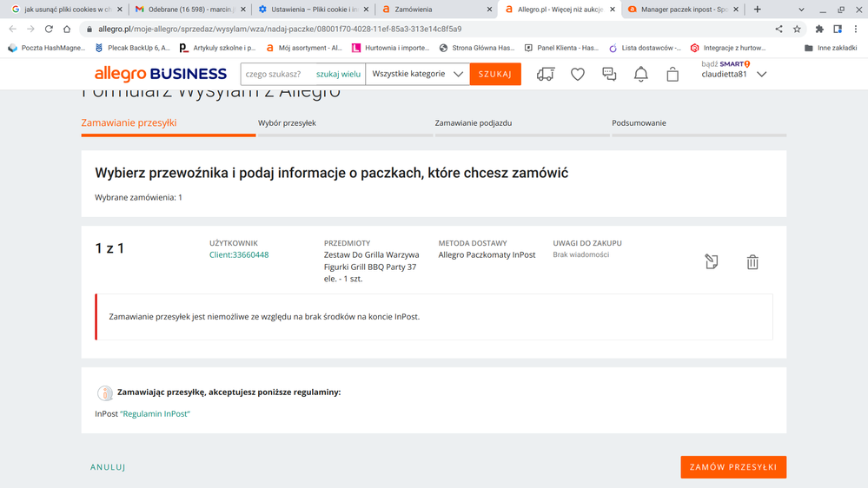Image resolution: width=868 pixels, height=488 pixels.
Task: Expand claudietta81 account menu
Action: [762, 74]
